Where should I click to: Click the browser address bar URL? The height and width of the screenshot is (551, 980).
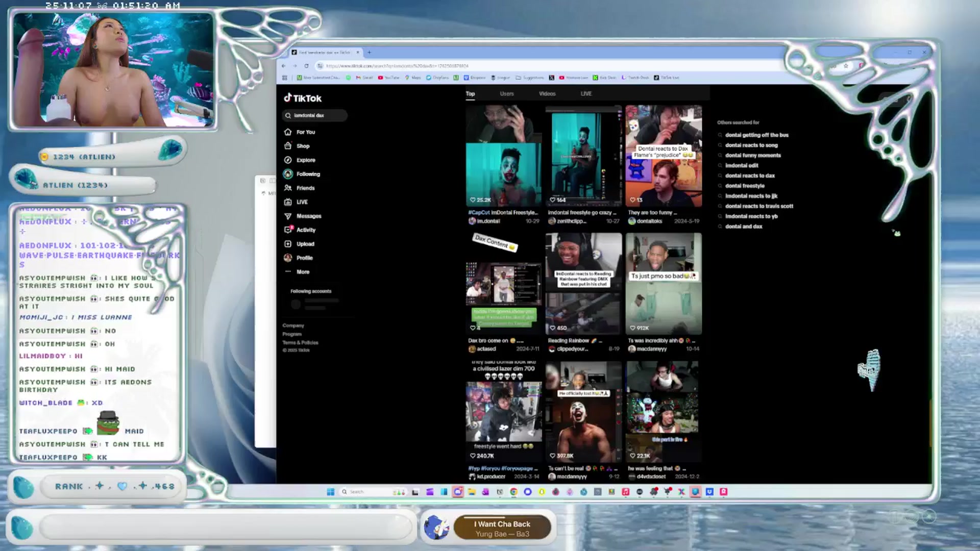click(x=397, y=66)
